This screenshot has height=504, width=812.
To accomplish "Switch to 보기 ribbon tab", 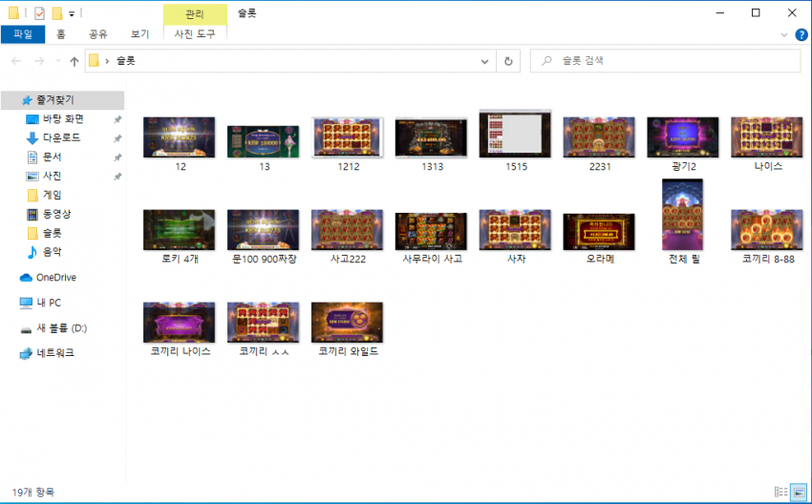I will (x=139, y=34).
